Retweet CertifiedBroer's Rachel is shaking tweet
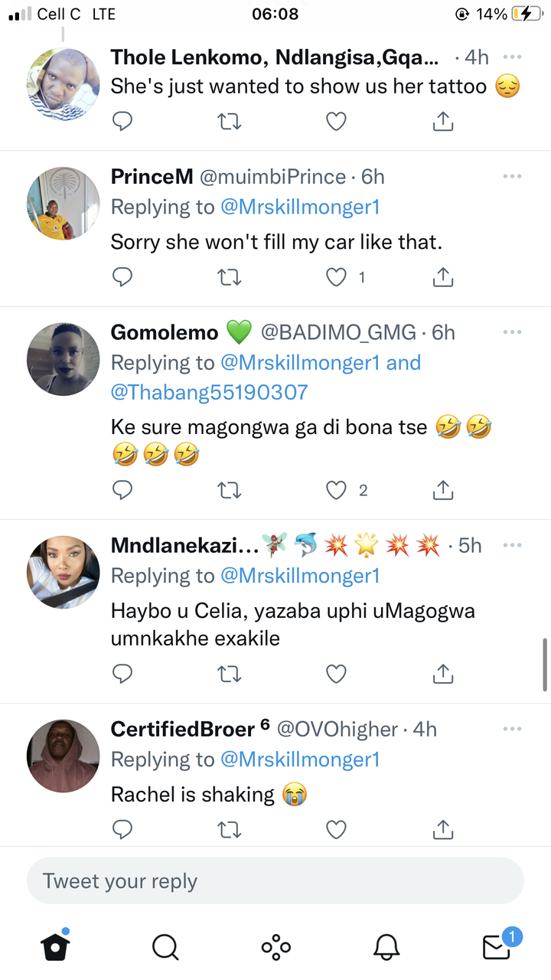The image size is (551, 980). tap(230, 828)
